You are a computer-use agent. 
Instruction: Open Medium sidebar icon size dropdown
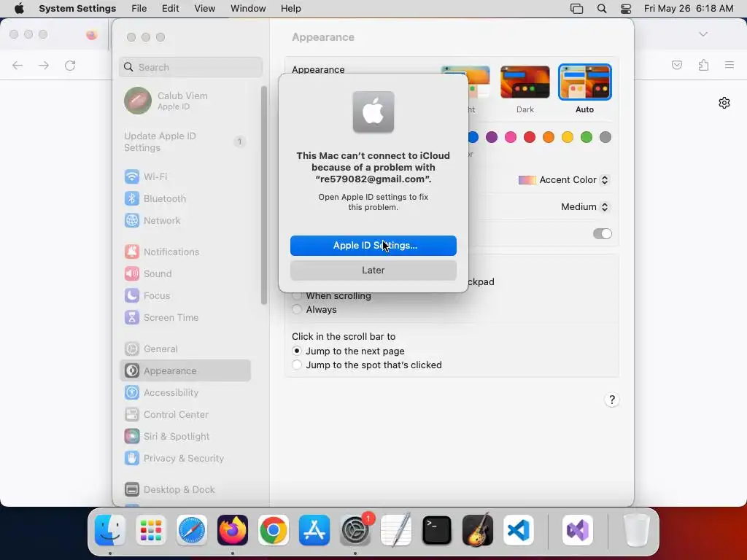click(586, 207)
